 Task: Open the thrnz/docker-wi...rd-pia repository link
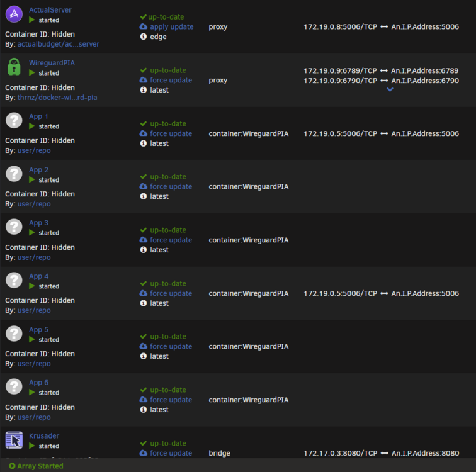coord(57,98)
